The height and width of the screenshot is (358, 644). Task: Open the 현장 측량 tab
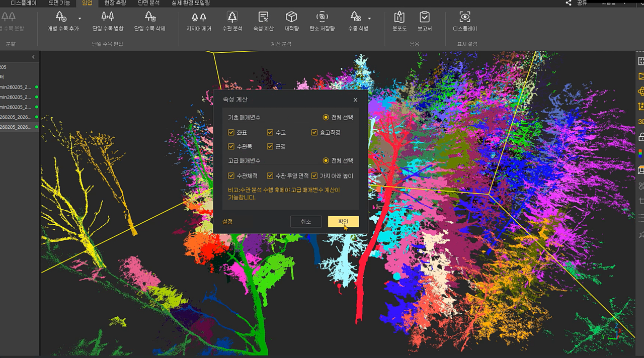115,3
